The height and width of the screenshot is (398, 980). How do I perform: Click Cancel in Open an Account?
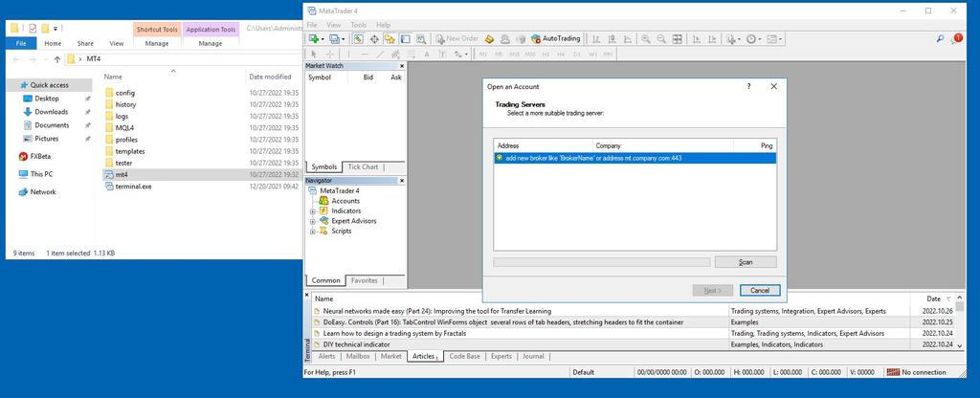point(760,291)
